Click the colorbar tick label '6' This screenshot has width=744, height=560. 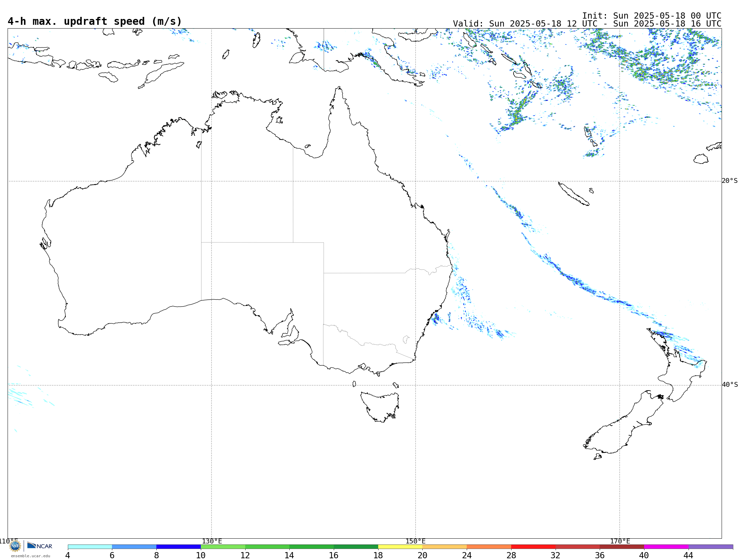(112, 556)
